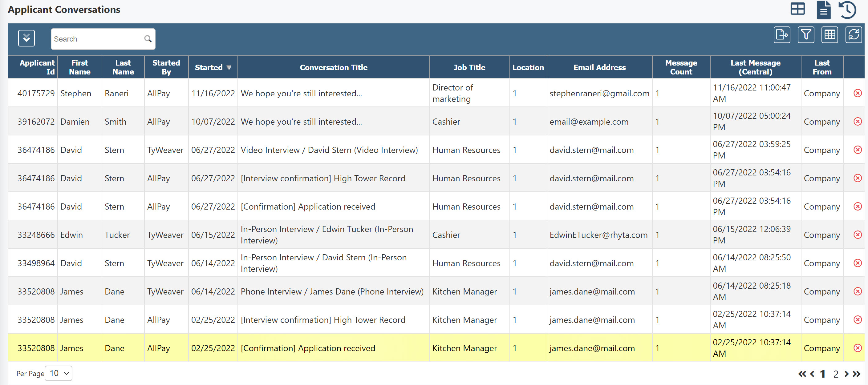Open the column chooser grid icon
Image resolution: width=868 pixels, height=385 pixels.
click(829, 35)
